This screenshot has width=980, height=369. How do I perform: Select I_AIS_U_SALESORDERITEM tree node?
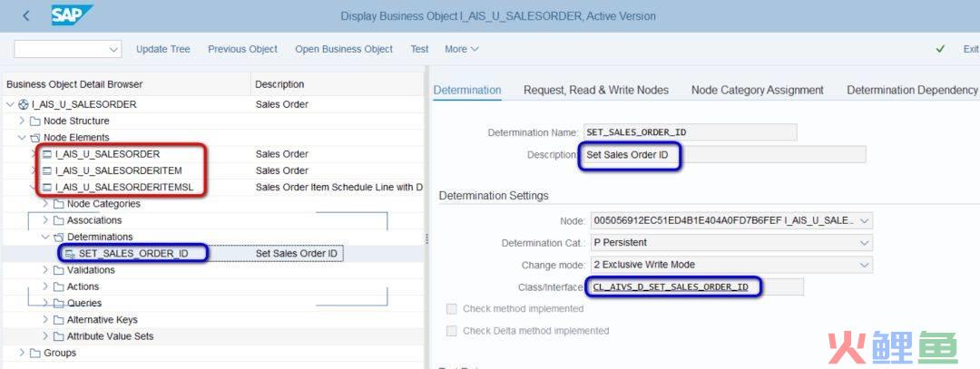click(x=119, y=170)
